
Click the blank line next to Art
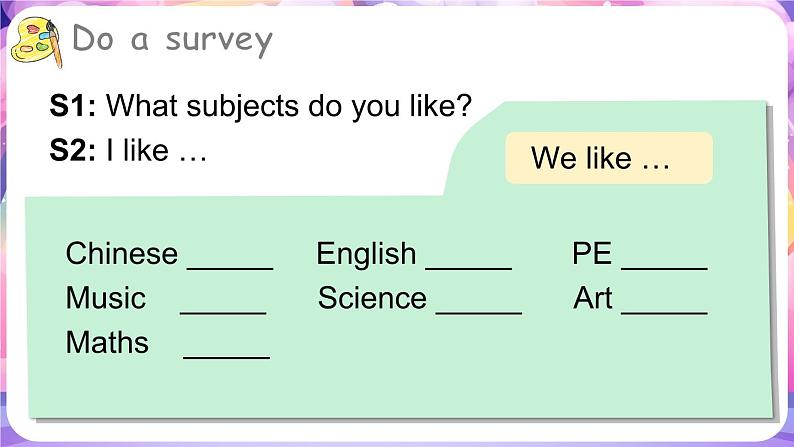click(x=664, y=305)
